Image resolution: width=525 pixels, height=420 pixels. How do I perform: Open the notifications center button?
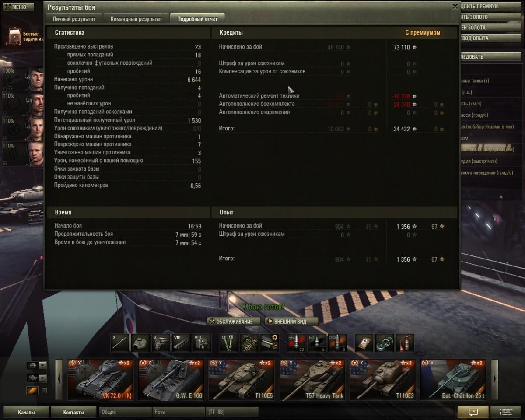pos(506,412)
